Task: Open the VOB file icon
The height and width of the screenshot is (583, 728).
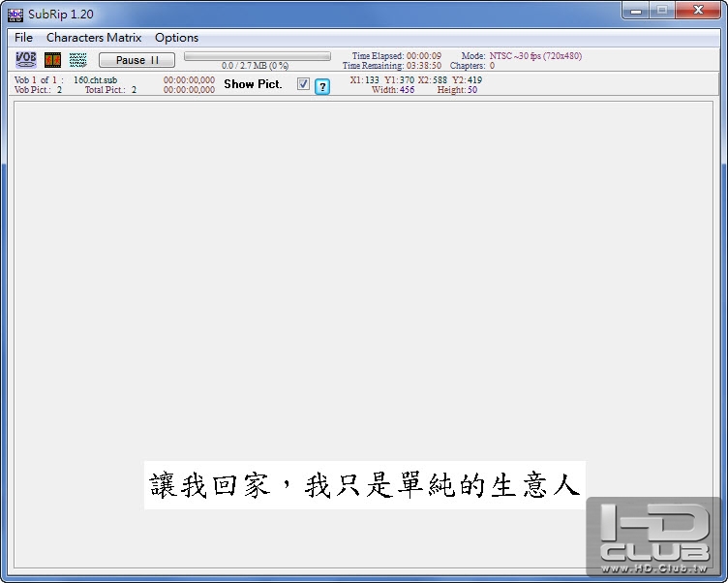Action: (26, 60)
